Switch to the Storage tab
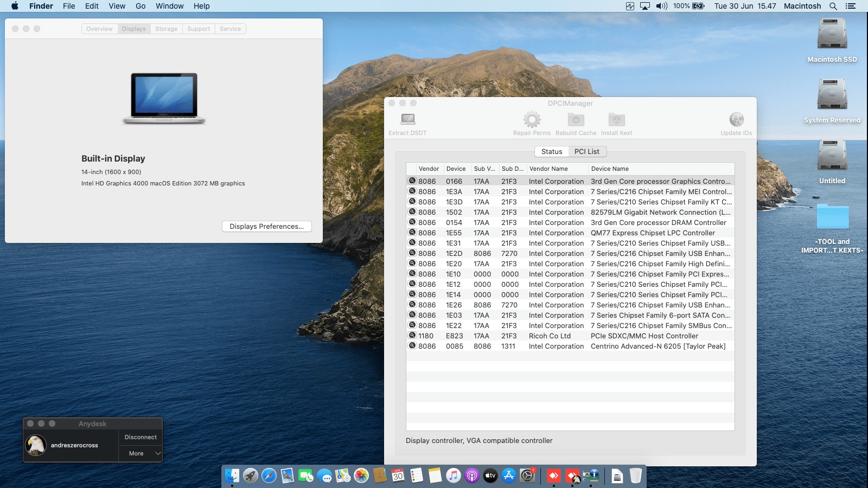Image resolution: width=868 pixels, height=488 pixels. click(166, 29)
